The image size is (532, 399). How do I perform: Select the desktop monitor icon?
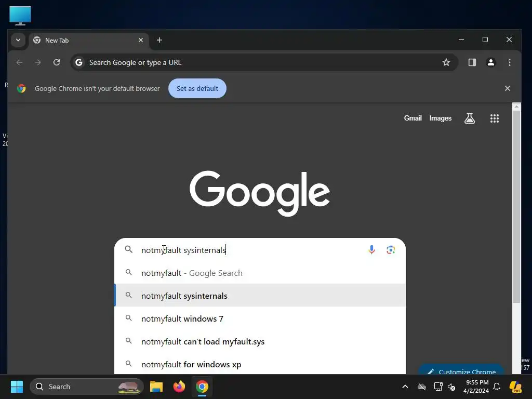point(20,16)
